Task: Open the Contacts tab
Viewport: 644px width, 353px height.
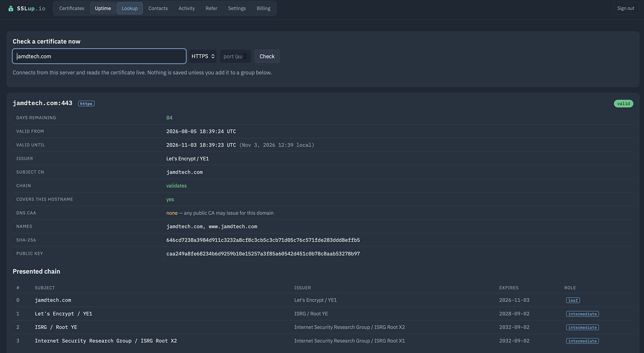Action: click(x=158, y=8)
